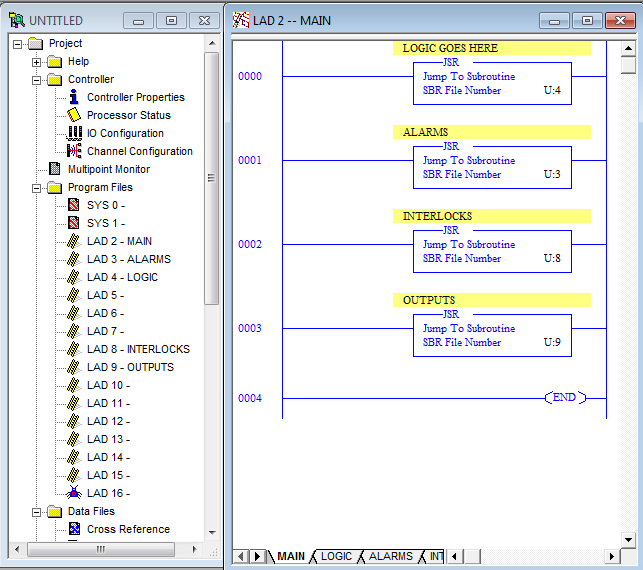
Task: Click ladder view vertical scroll down arrow
Action: tap(628, 539)
